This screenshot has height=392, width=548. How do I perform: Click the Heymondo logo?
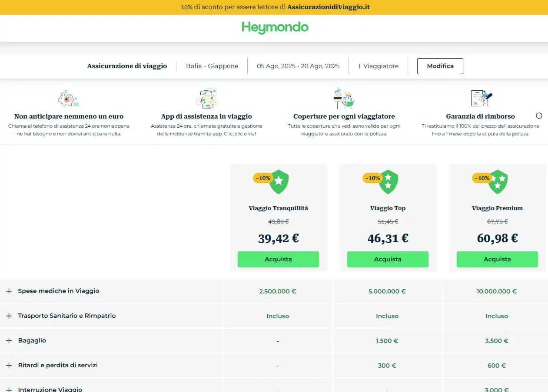pos(275,27)
